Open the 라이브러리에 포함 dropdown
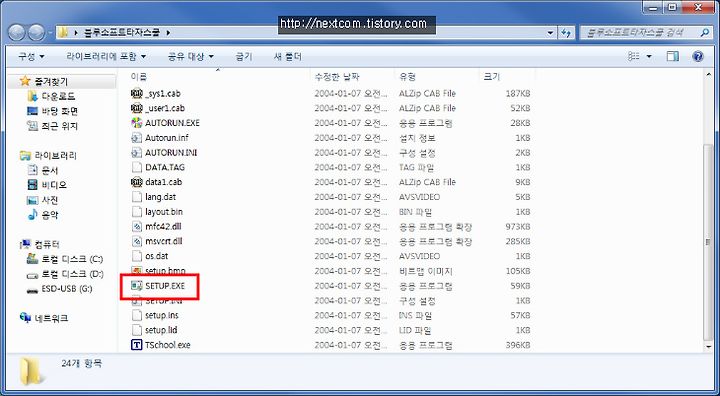The image size is (720, 396). click(106, 57)
